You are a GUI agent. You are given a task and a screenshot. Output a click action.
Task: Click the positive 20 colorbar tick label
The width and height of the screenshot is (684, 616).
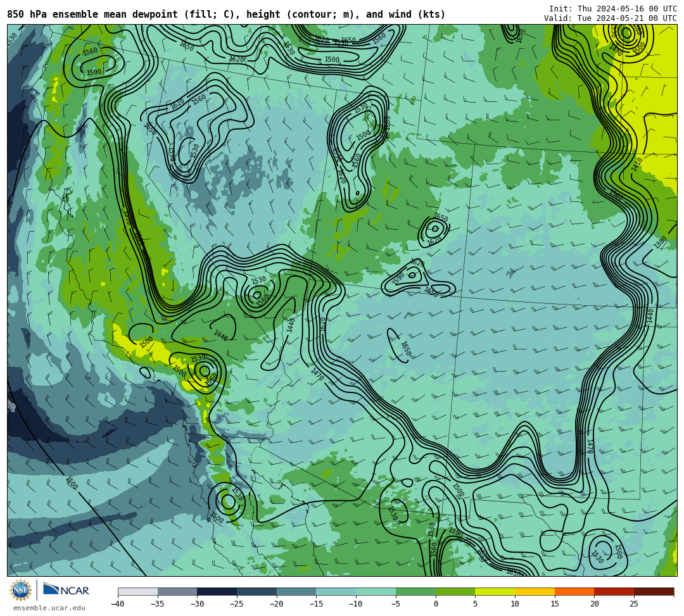594,604
